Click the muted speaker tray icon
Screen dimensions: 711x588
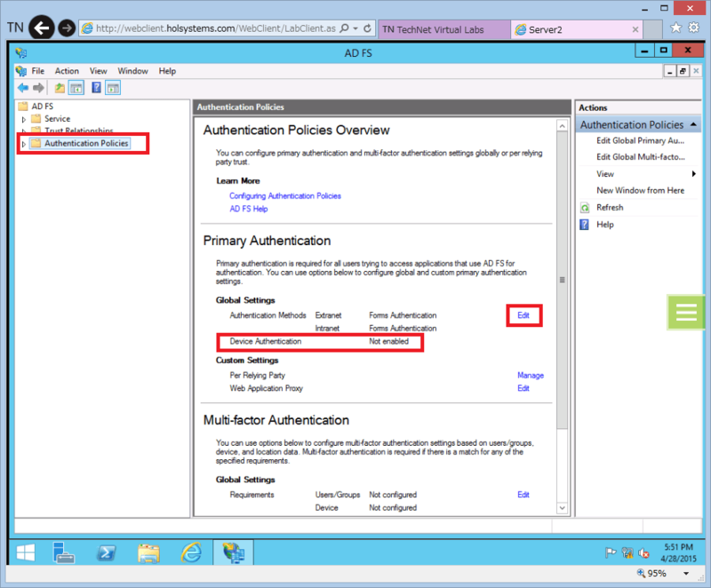pos(643,552)
